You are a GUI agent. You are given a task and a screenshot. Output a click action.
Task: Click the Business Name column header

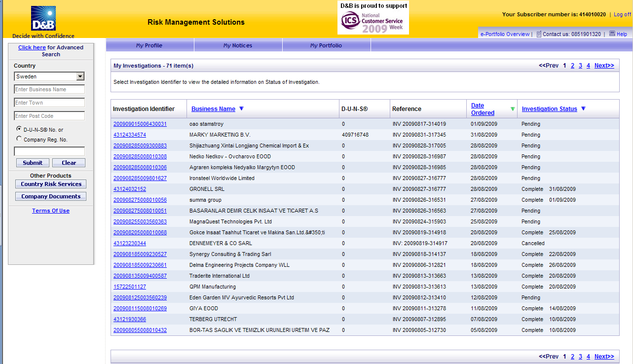(213, 109)
